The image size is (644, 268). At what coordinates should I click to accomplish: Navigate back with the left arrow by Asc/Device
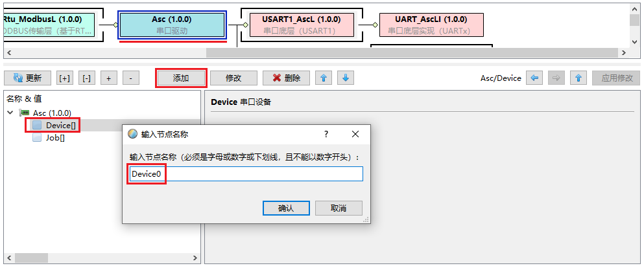(x=534, y=78)
